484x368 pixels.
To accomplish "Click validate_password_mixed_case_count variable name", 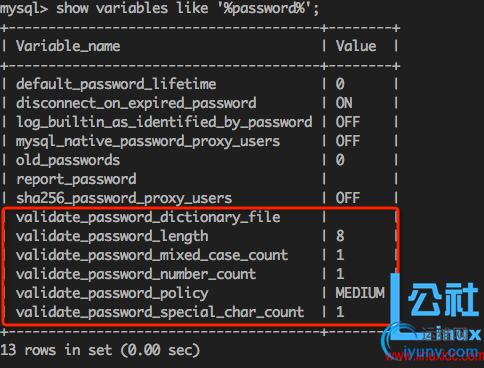I will coord(152,255).
